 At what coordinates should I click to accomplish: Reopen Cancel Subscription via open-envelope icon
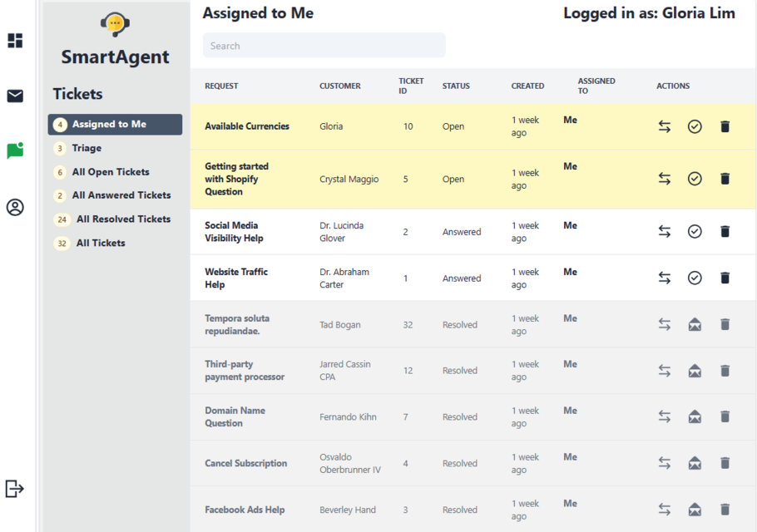click(x=695, y=463)
